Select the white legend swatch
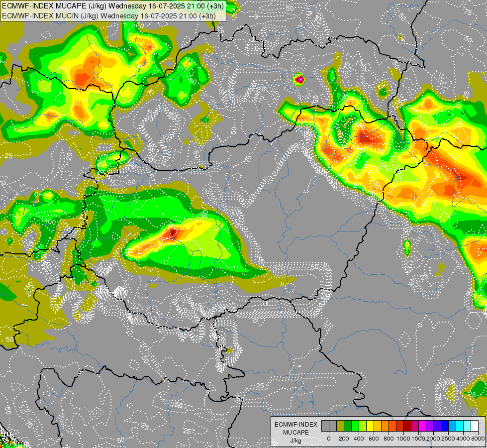This screenshot has width=487, height=448. point(475,426)
